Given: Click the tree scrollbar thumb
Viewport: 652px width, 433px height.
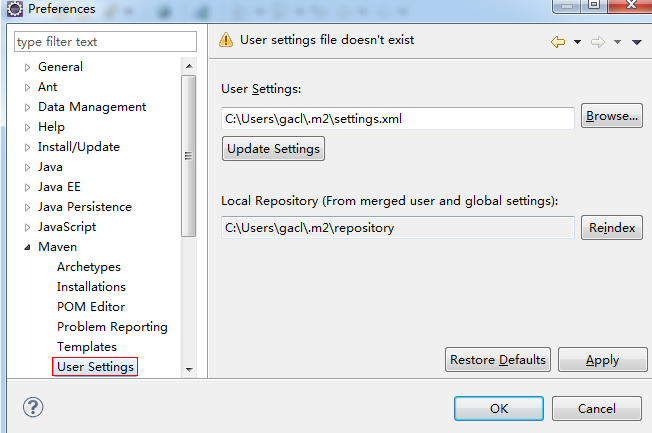Looking at the screenshot, I should coord(189,156).
